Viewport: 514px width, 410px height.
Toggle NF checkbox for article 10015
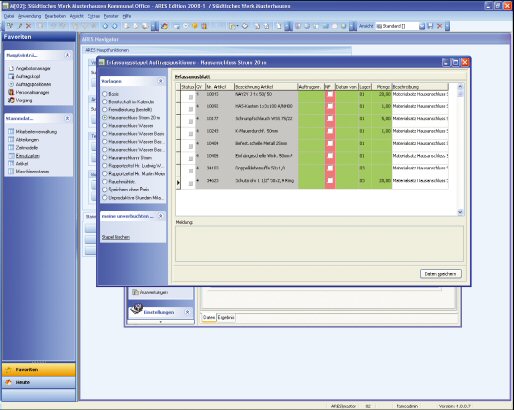330,94
